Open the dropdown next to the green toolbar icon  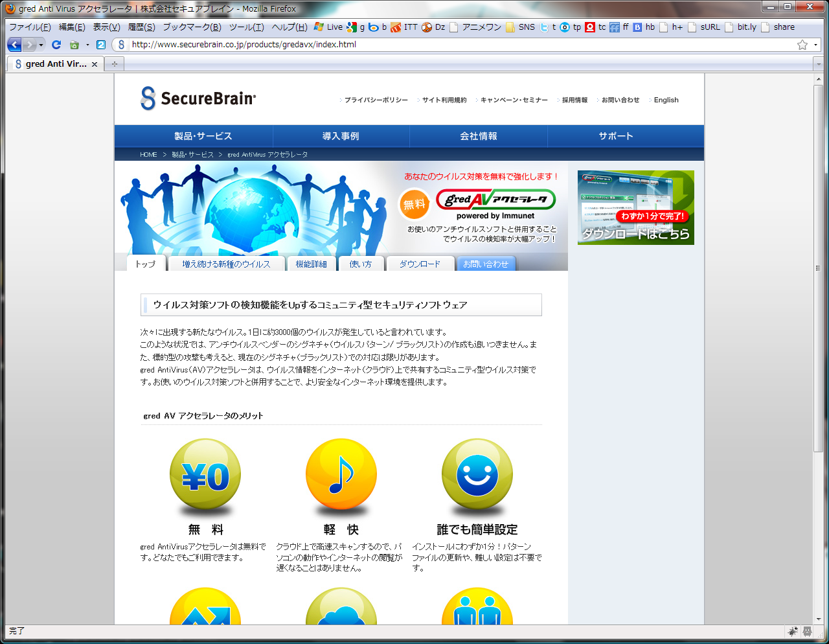pos(87,45)
